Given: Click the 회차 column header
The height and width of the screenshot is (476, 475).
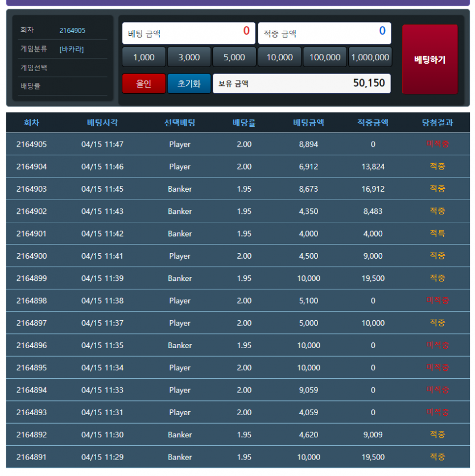Looking at the screenshot, I should (32, 122).
